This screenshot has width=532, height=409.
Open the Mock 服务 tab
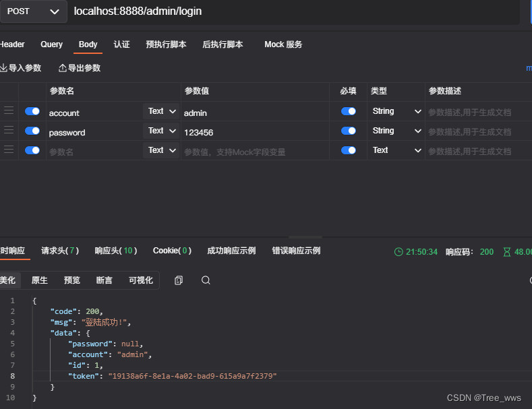click(283, 44)
